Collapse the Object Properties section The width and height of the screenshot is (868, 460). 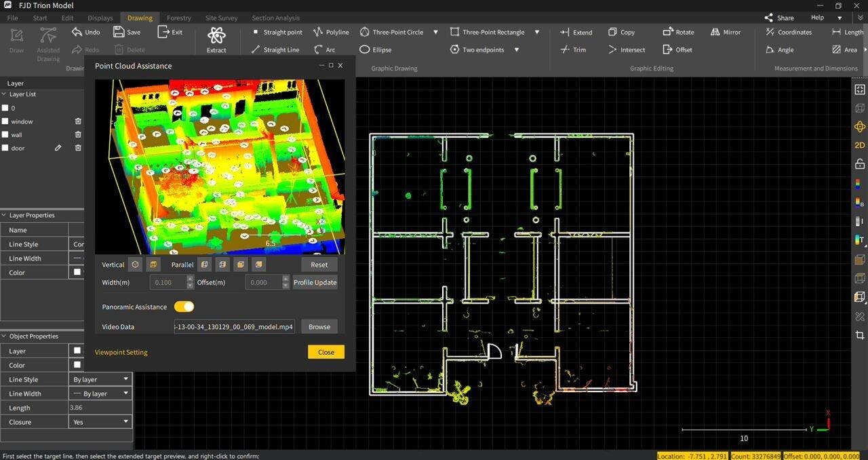point(4,336)
